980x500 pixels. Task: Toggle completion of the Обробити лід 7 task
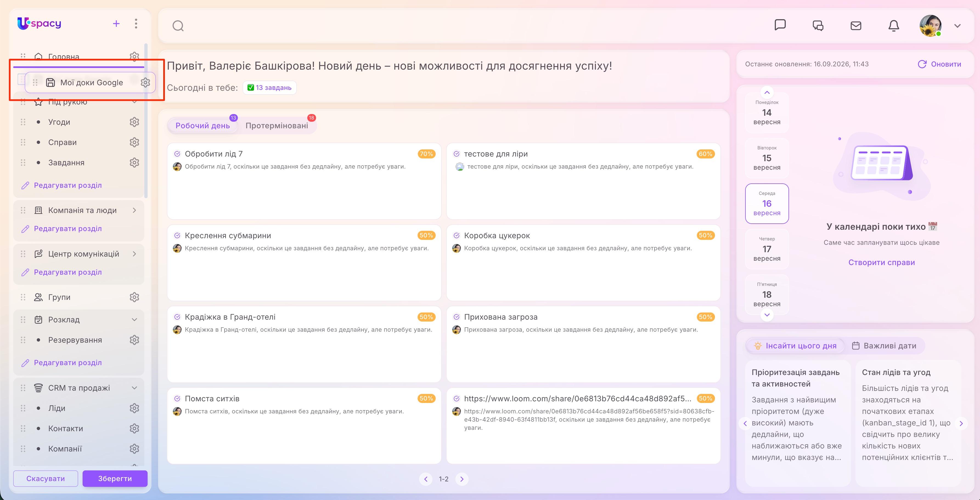(177, 154)
